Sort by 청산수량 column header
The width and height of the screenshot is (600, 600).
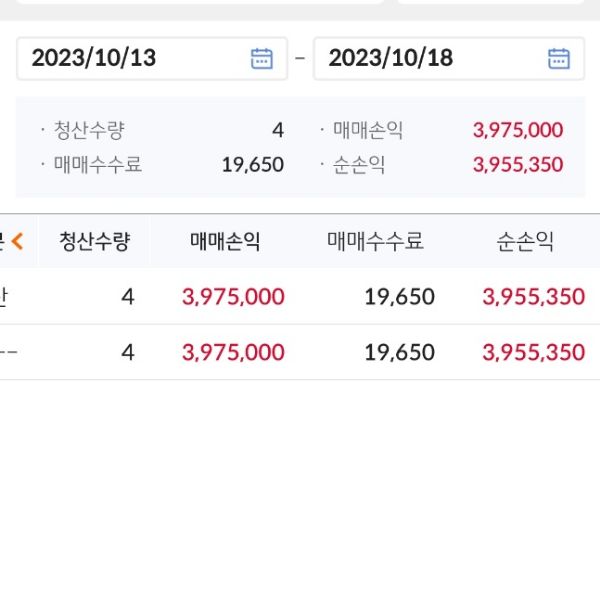pyautogui.click(x=94, y=241)
